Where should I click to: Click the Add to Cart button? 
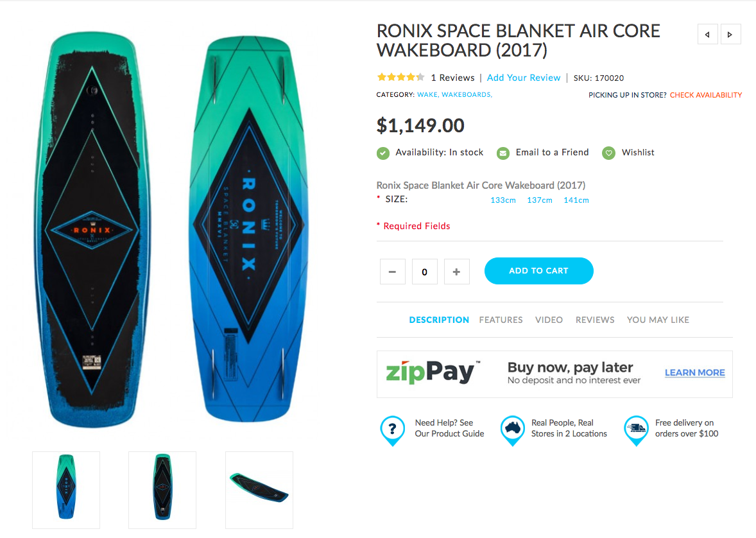point(538,271)
